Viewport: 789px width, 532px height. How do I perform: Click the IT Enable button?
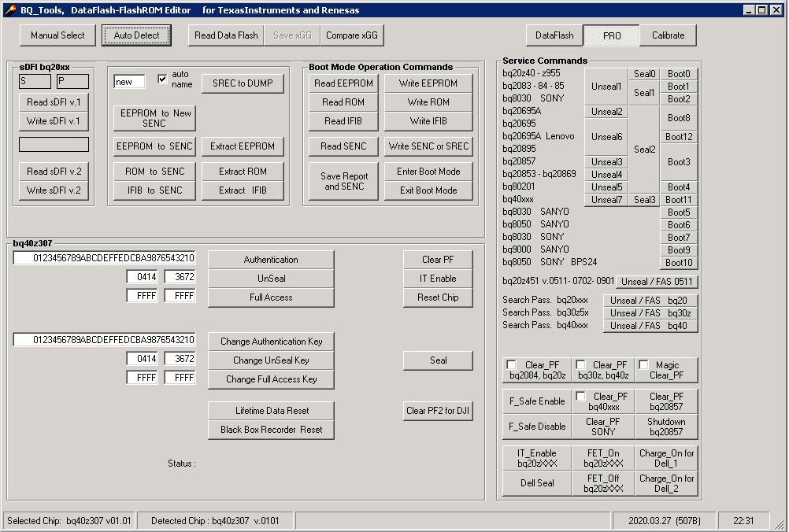point(438,278)
